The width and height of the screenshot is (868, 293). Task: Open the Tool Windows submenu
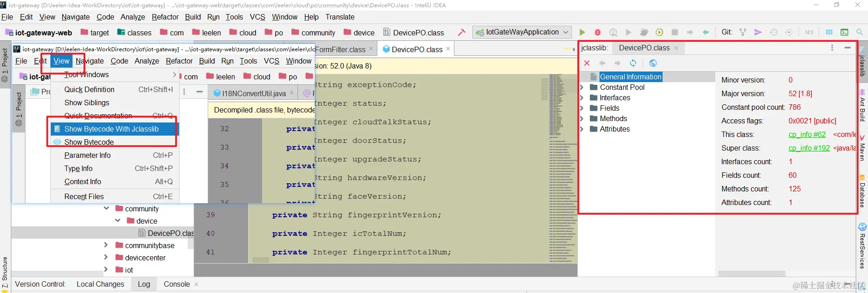point(115,74)
